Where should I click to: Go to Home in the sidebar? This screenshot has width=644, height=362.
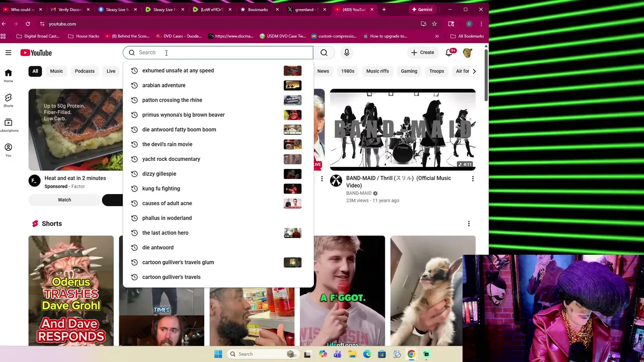(9, 75)
